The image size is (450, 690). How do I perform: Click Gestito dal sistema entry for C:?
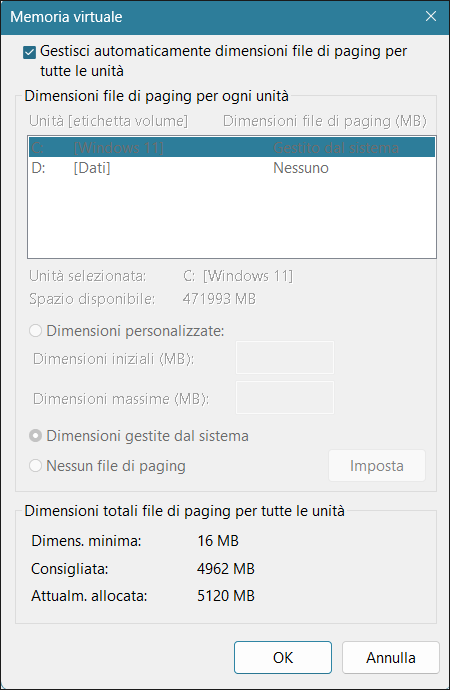click(336, 147)
